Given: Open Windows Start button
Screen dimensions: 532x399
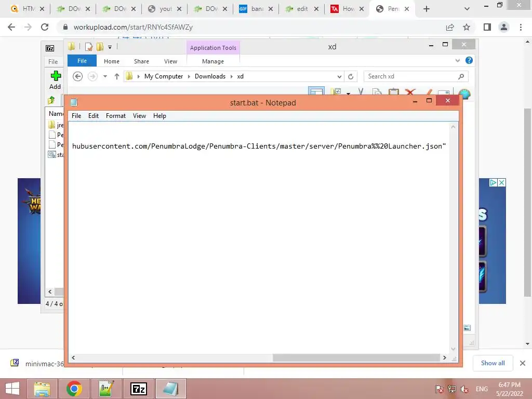Looking at the screenshot, I should click(x=12, y=389).
